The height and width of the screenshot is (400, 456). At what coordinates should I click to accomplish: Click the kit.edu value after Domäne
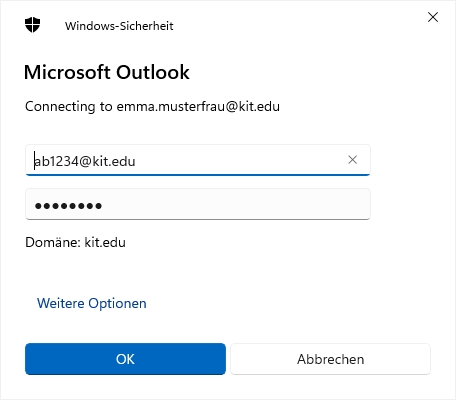pyautogui.click(x=105, y=242)
